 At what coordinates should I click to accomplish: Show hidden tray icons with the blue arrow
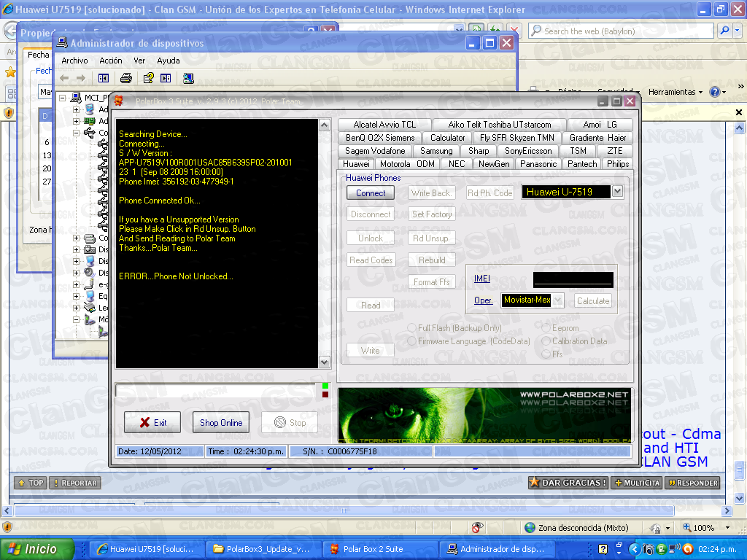[634, 549]
